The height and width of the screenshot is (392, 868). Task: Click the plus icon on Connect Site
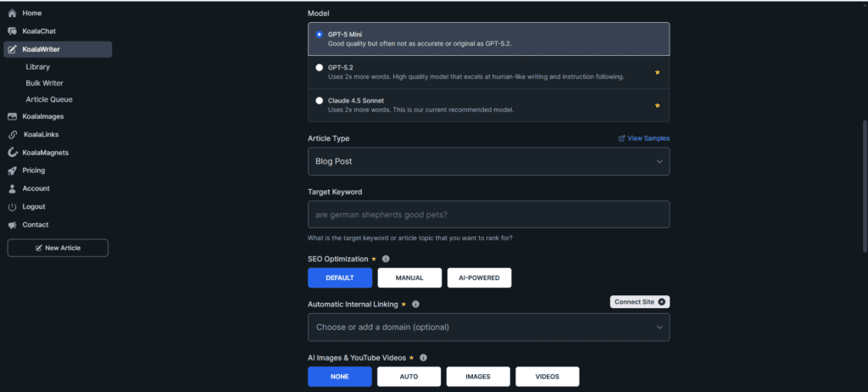coord(661,302)
